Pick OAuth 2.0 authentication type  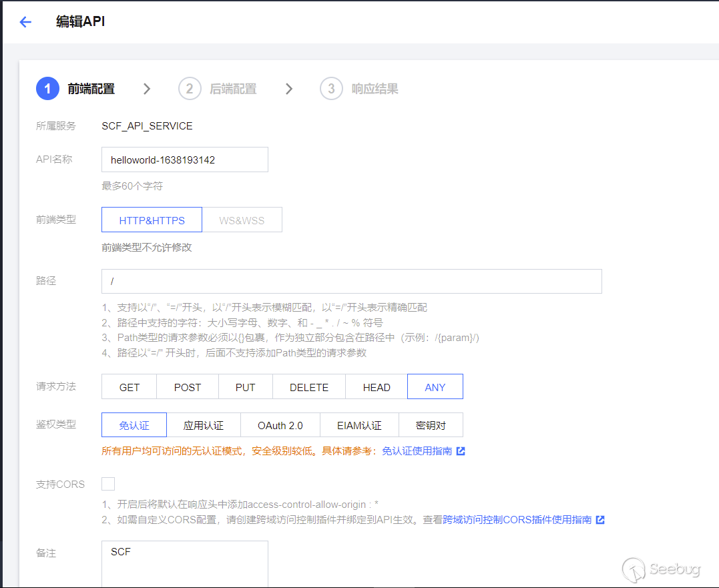point(280,425)
